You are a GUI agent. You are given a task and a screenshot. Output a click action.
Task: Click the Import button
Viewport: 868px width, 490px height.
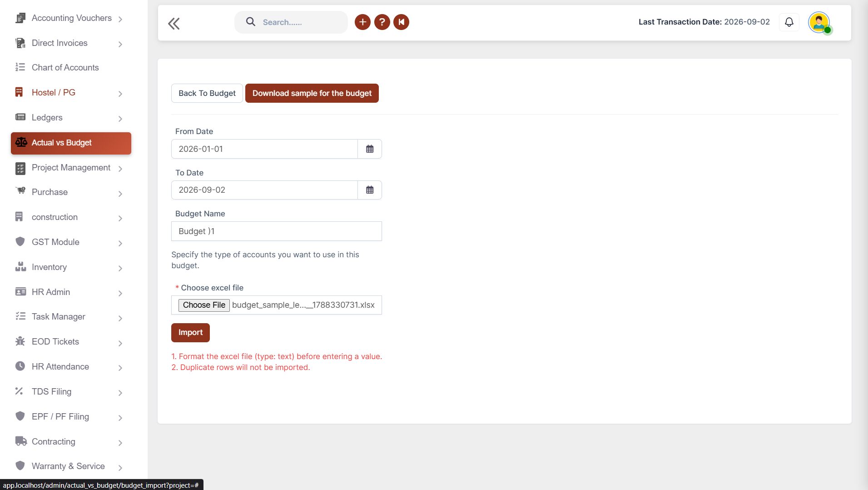coord(190,333)
